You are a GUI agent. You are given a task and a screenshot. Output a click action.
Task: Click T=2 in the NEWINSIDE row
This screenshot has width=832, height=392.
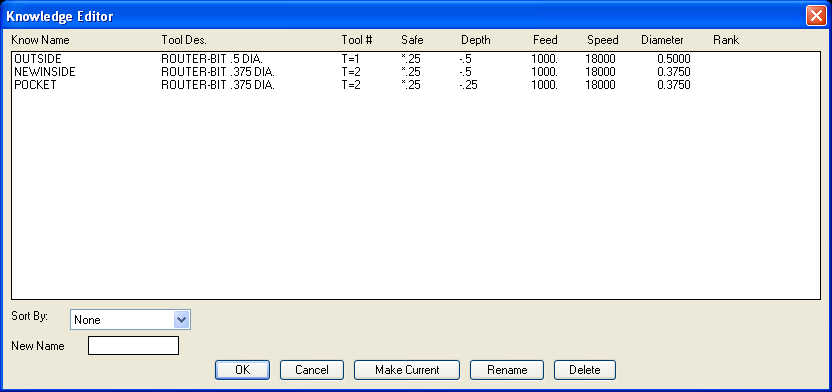351,72
